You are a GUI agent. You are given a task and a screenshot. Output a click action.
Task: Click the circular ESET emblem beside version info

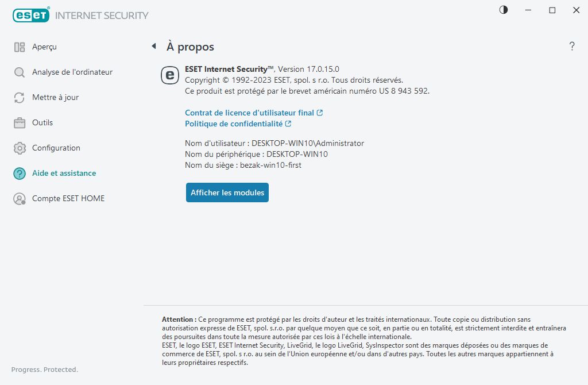coord(169,75)
